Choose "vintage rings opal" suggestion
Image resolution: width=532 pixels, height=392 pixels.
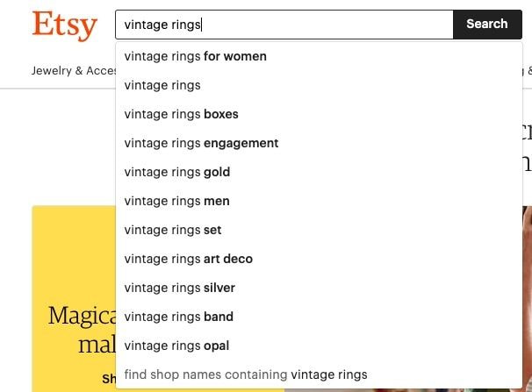(176, 346)
